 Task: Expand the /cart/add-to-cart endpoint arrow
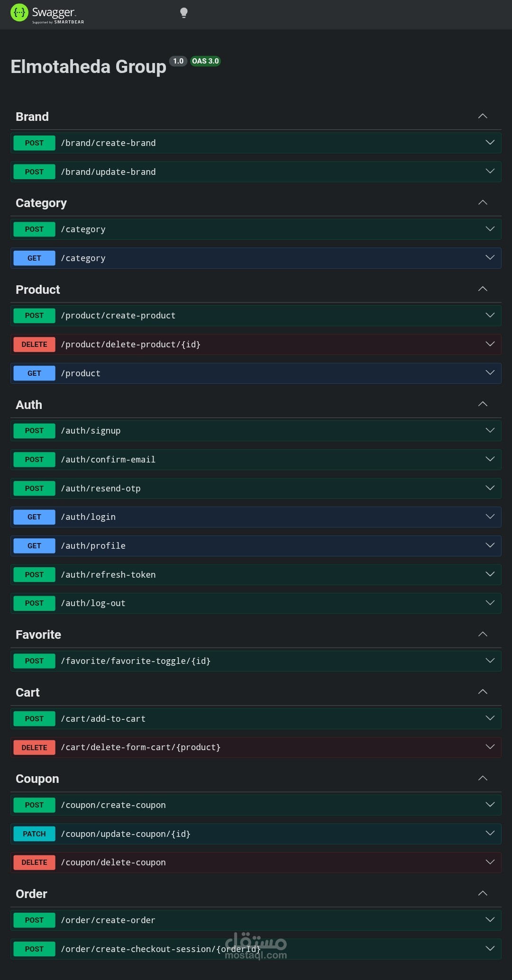[490, 718]
